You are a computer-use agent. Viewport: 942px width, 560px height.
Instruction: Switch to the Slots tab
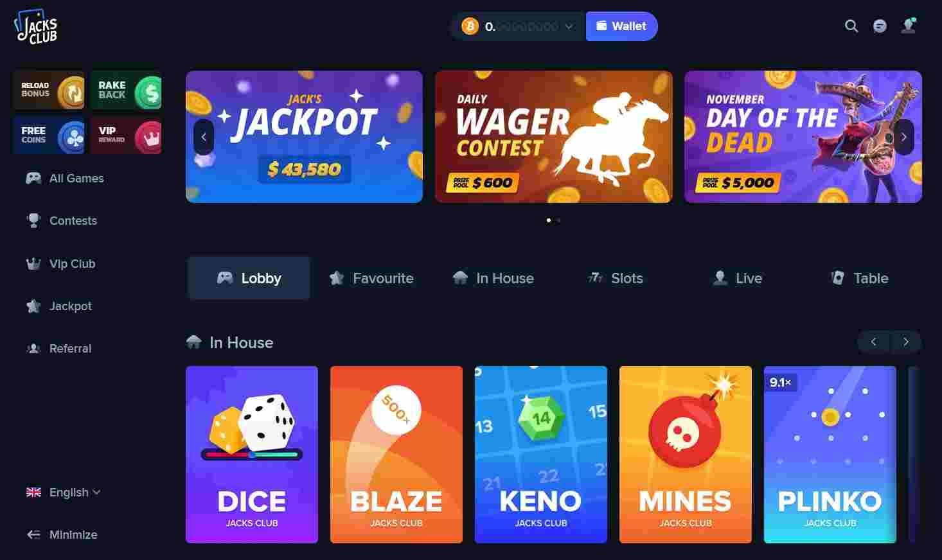(x=616, y=278)
